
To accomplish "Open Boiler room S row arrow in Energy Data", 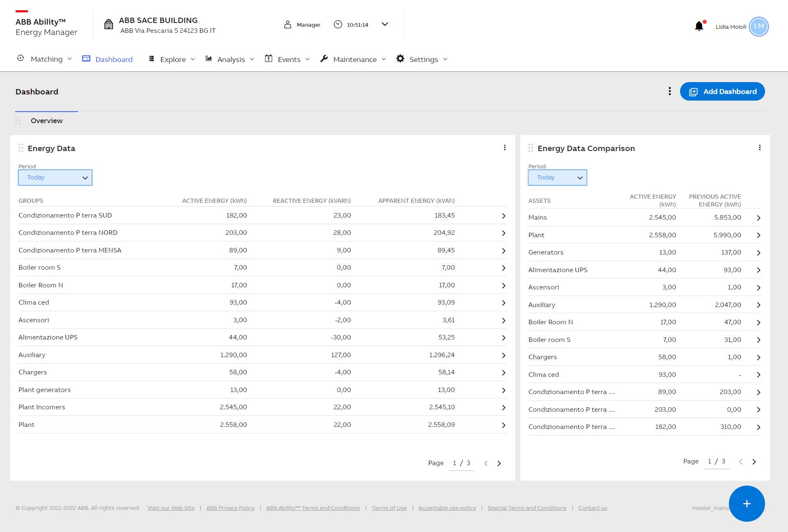I will click(x=504, y=268).
